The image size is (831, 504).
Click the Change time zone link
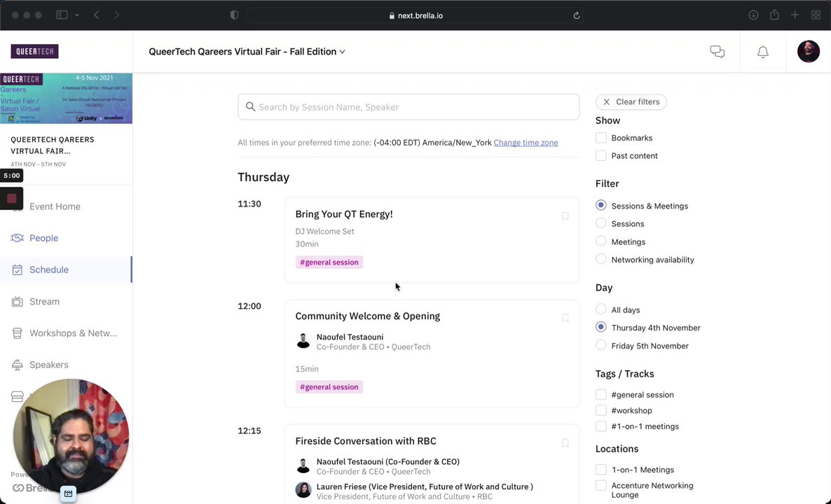coord(526,143)
